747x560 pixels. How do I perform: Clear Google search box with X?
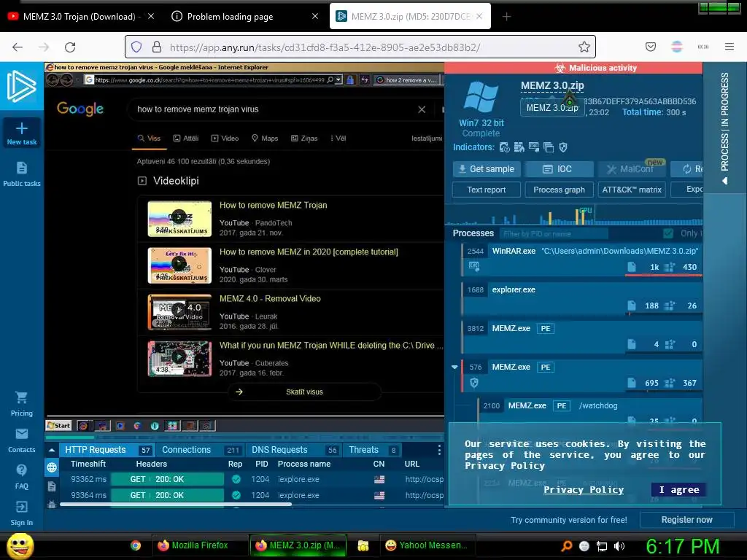coord(422,109)
